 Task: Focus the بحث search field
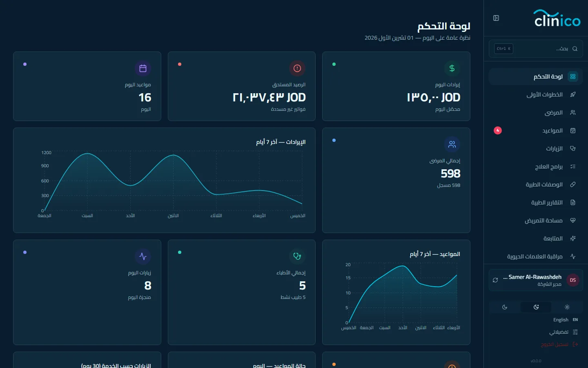(536, 49)
